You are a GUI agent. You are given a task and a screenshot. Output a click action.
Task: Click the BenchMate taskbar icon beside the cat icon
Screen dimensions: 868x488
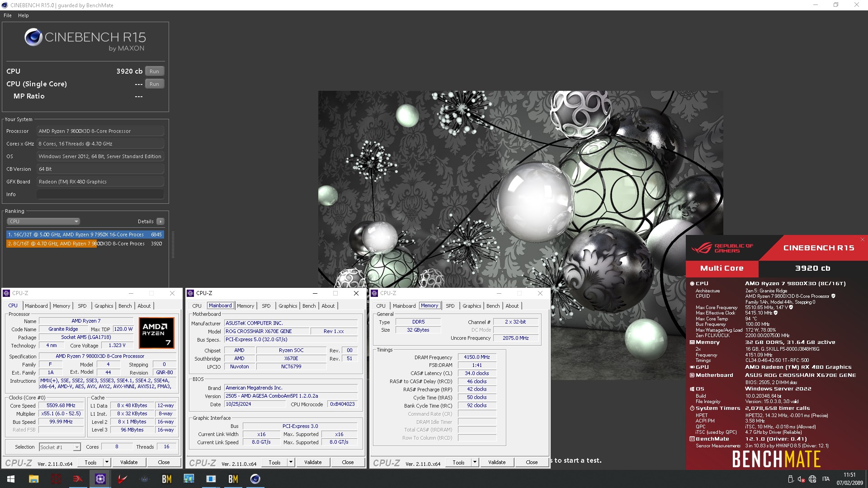tap(166, 479)
